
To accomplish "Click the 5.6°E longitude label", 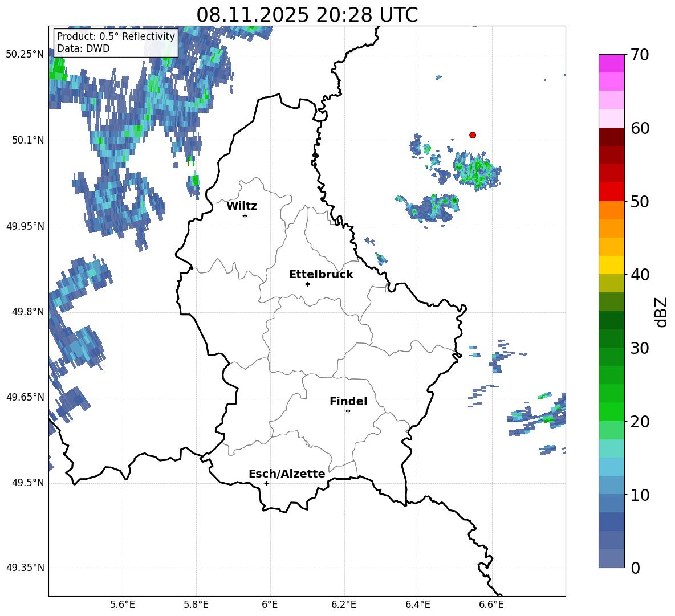I will [123, 605].
